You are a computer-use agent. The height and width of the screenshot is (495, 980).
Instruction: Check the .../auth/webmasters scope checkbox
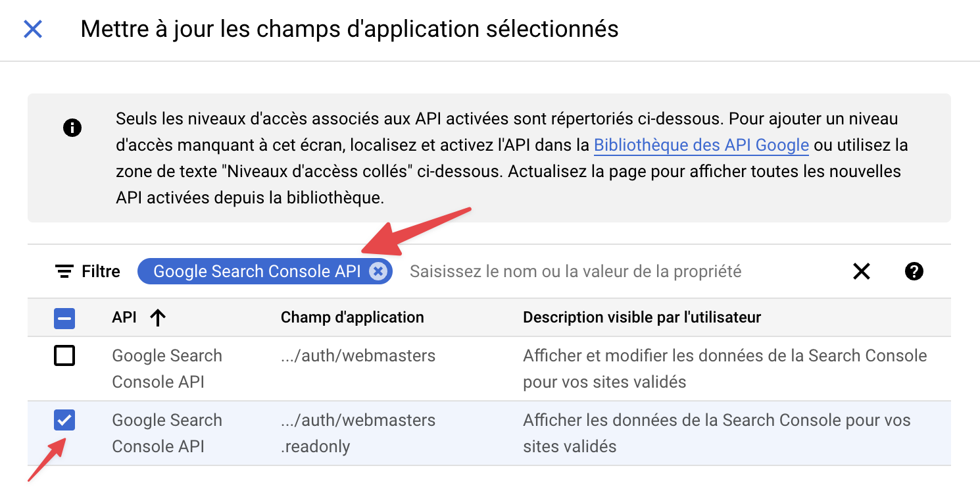64,356
